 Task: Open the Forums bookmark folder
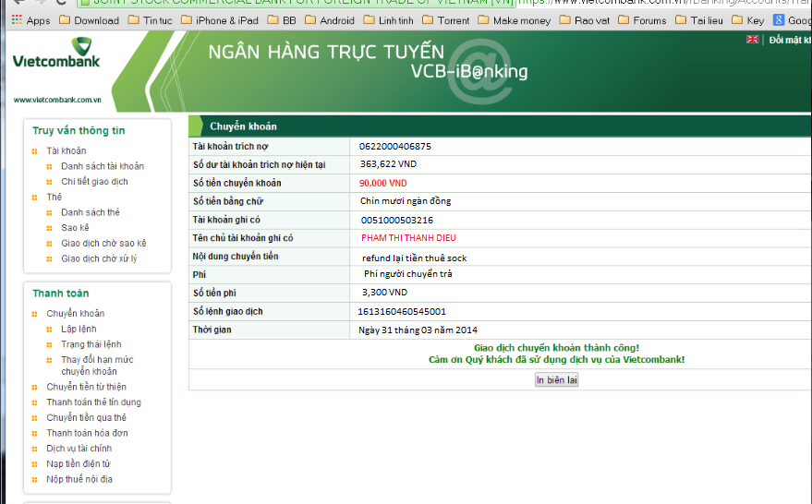point(642,20)
